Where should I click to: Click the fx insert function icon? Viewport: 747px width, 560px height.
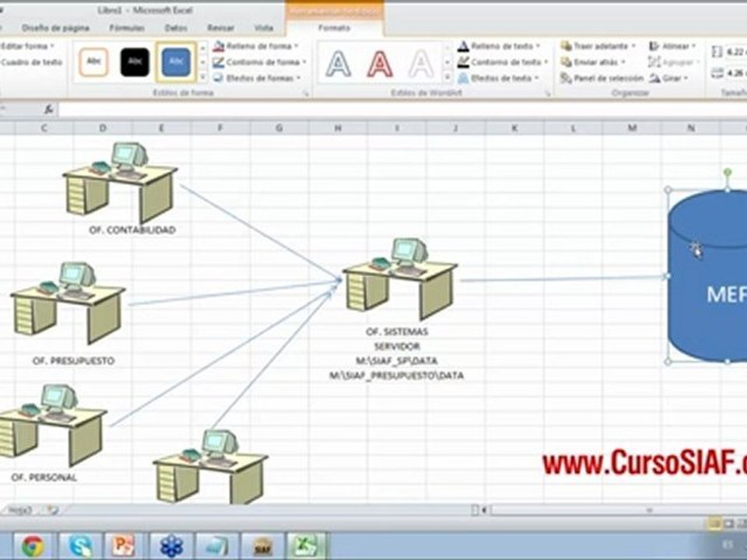coord(48,110)
